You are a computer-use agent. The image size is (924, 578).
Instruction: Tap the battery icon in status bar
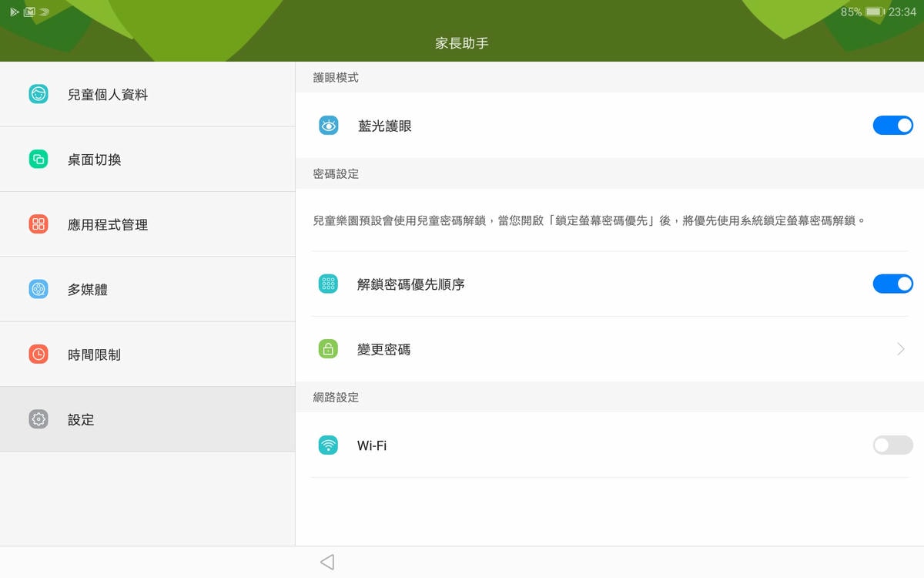coord(874,12)
